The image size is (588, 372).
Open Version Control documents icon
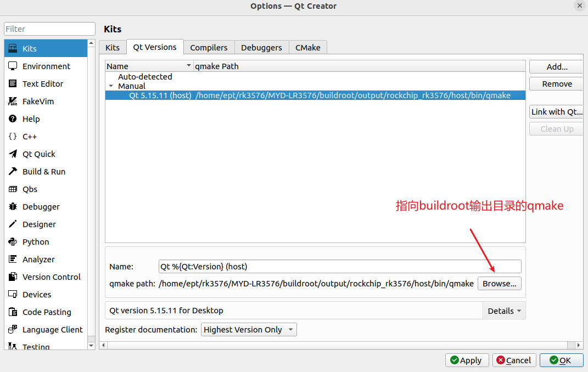point(13,277)
